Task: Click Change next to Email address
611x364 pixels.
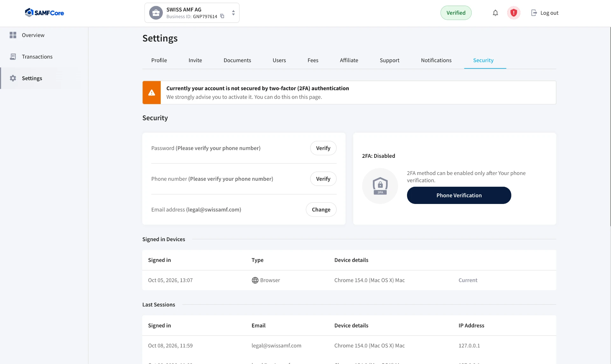Action: coord(321,210)
